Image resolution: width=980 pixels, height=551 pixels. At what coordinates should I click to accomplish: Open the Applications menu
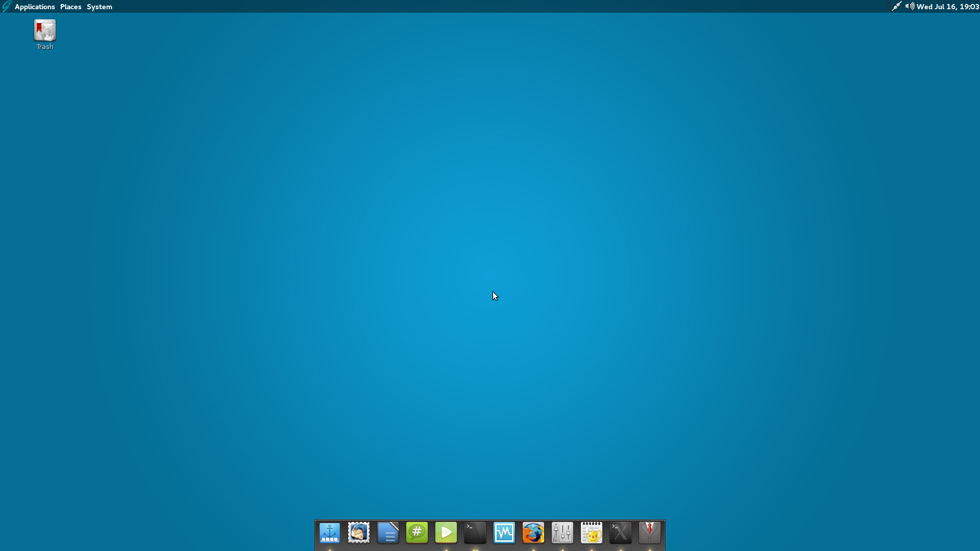pos(34,7)
